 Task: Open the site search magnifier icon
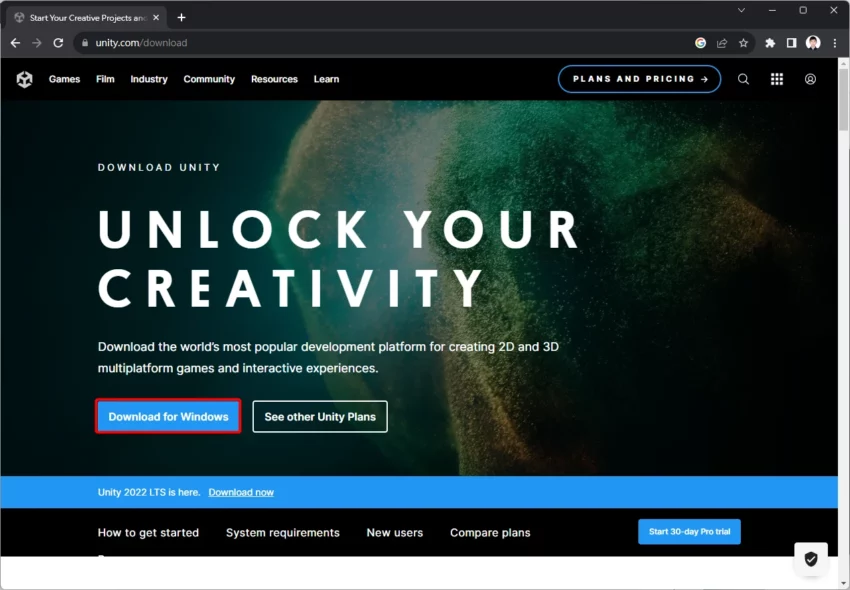tap(743, 79)
